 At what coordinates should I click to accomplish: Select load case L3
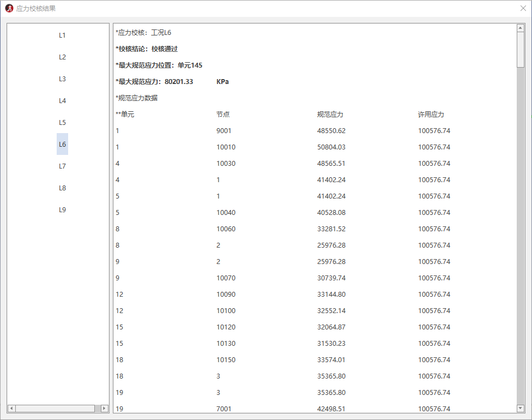[x=62, y=79]
